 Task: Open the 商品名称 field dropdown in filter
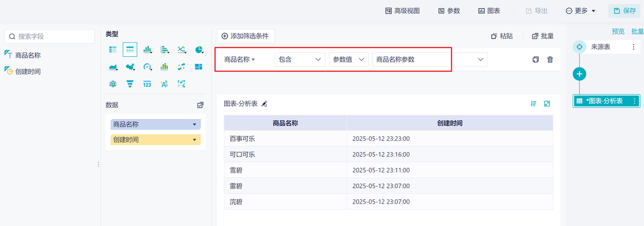[x=239, y=59]
